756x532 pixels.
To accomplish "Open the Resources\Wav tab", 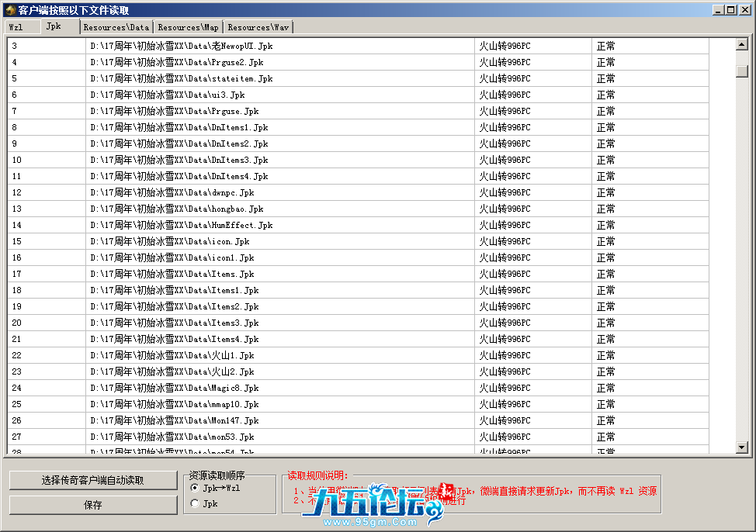I will (x=258, y=27).
